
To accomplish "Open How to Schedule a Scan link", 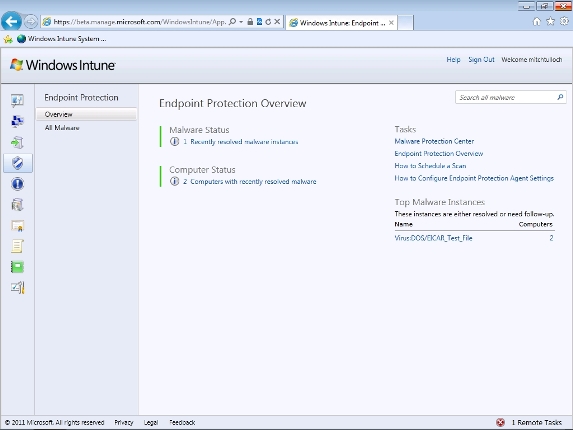I will click(x=430, y=166).
